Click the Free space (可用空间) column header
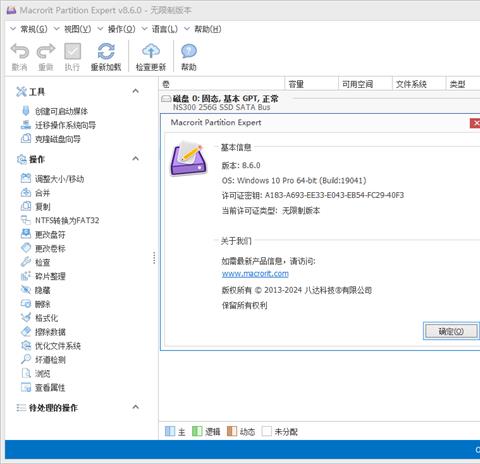Image resolution: width=480 pixels, height=464 pixels. pyautogui.click(x=365, y=84)
